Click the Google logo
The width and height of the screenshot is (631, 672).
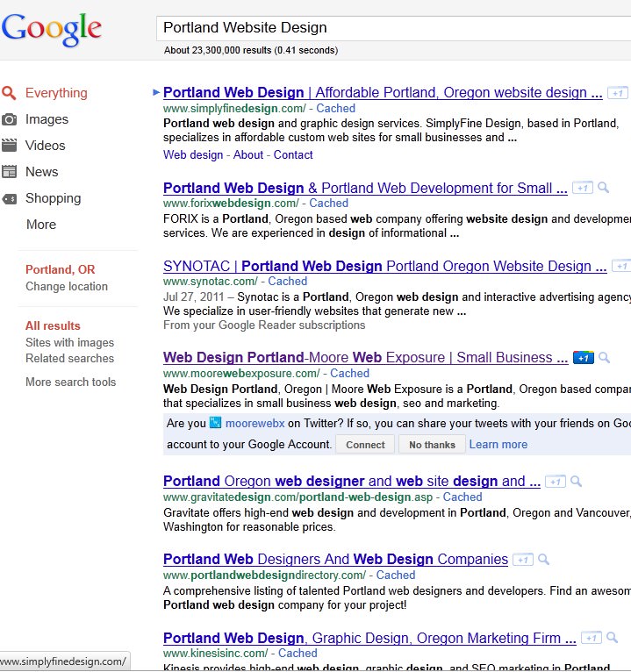tap(52, 29)
